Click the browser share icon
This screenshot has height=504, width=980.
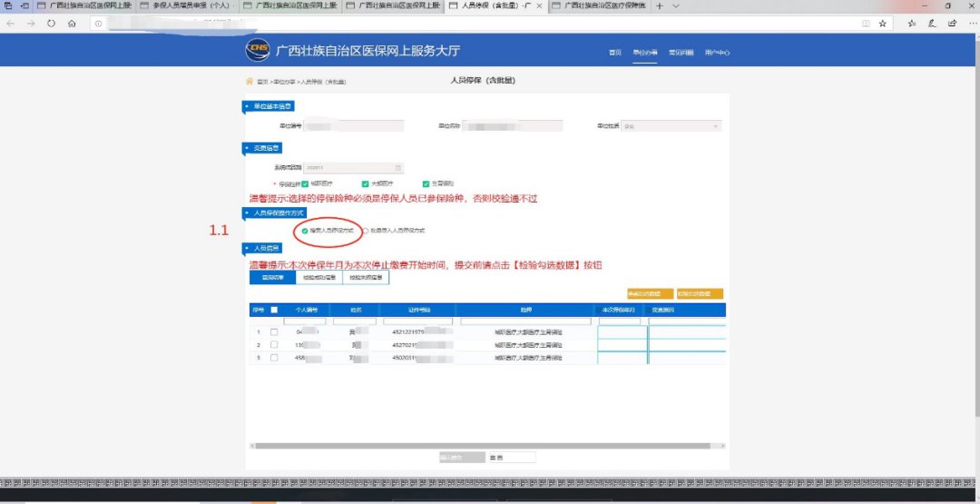click(953, 23)
